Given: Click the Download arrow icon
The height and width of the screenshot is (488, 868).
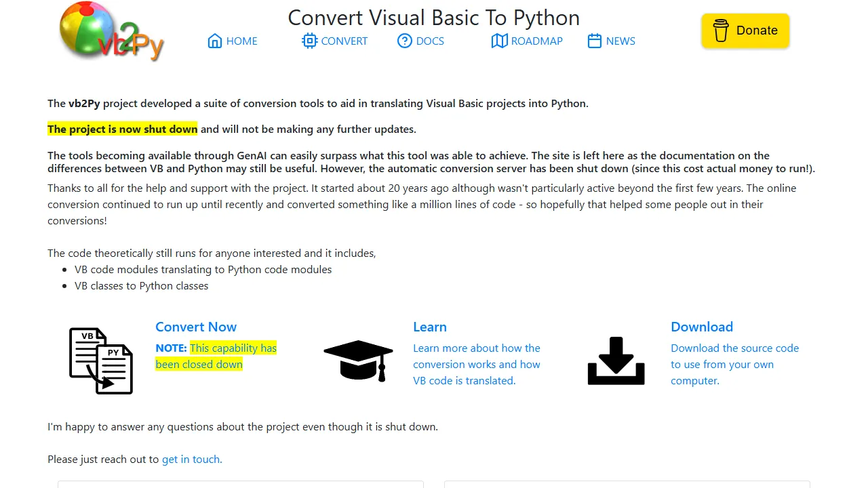Looking at the screenshot, I should pyautogui.click(x=616, y=361).
